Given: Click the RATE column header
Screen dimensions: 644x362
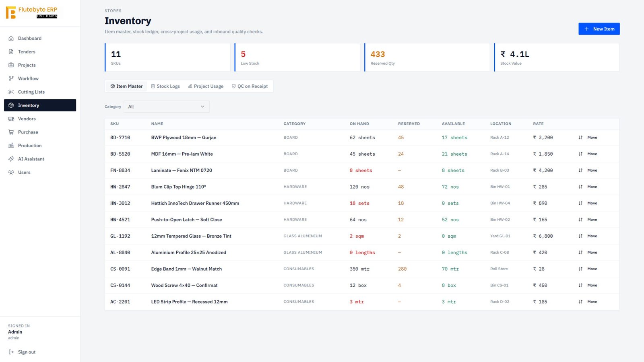Looking at the screenshot, I should (538, 124).
